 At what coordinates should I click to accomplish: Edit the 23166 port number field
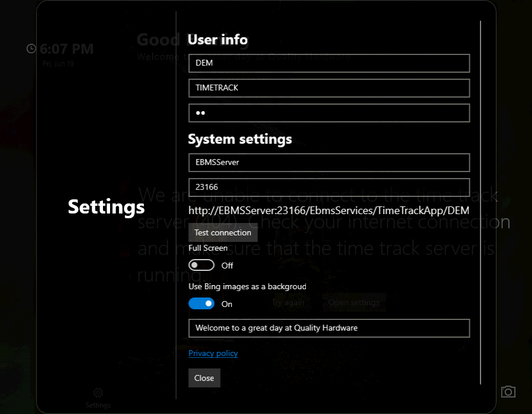pyautogui.click(x=329, y=187)
